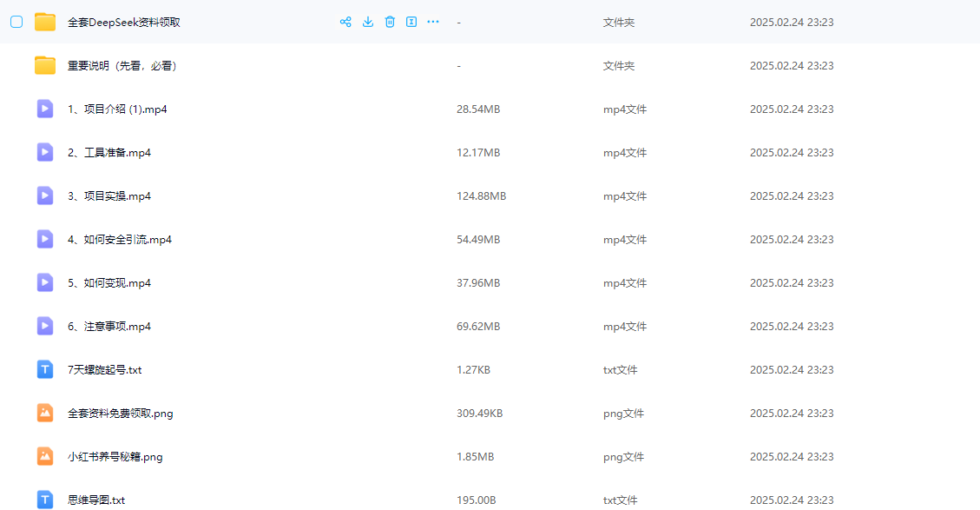The width and height of the screenshot is (980, 510).
Task: Click the share icon on the hovered row
Action: [x=345, y=22]
